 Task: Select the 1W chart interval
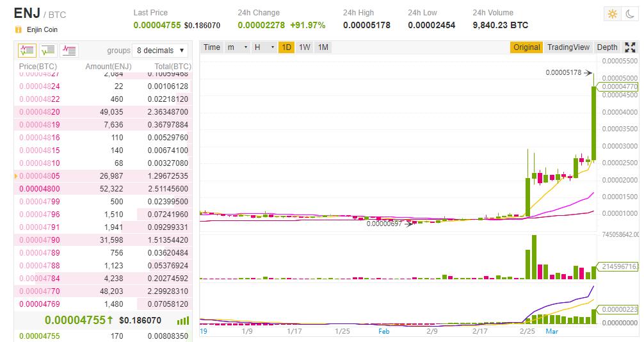click(304, 47)
